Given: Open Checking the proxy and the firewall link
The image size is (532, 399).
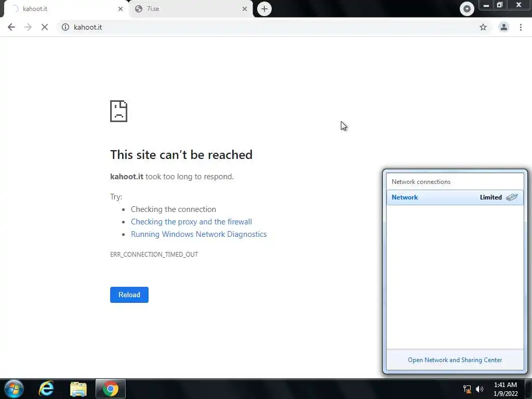Looking at the screenshot, I should coord(191,222).
